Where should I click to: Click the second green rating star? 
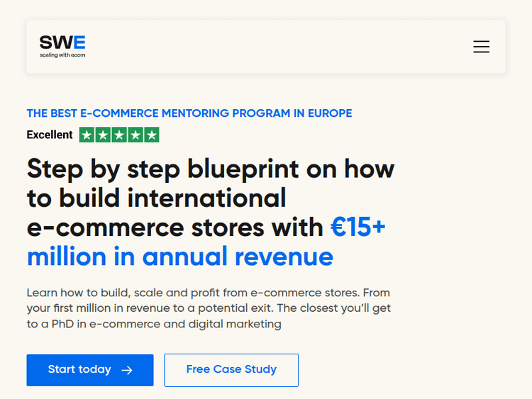[x=103, y=135]
